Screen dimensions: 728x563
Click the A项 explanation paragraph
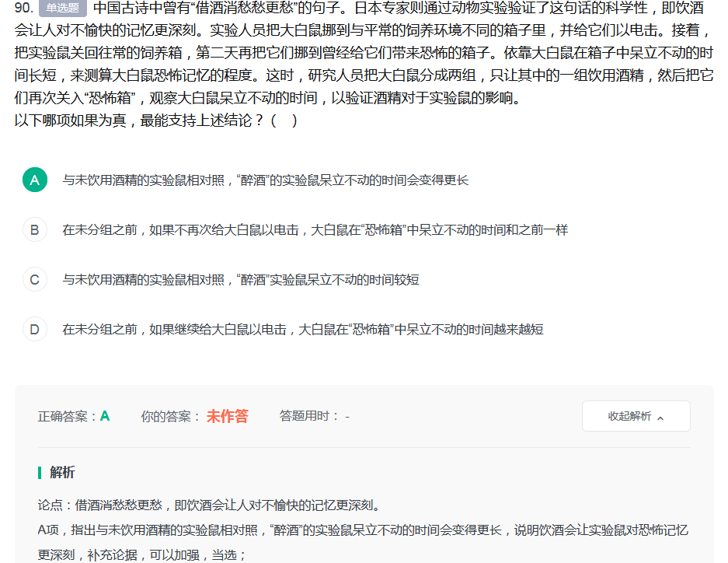[x=363, y=543]
